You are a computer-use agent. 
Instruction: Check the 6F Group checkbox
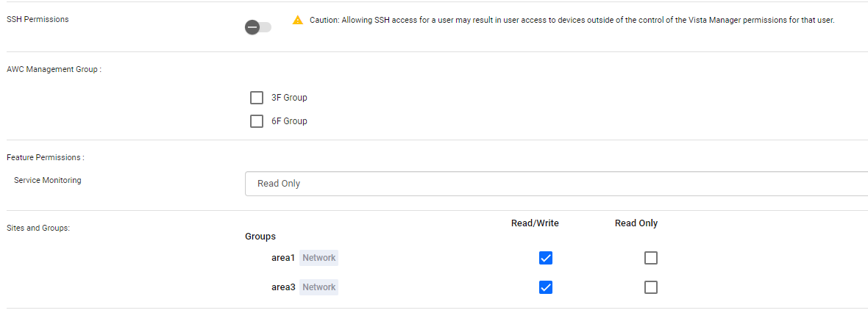click(x=257, y=121)
